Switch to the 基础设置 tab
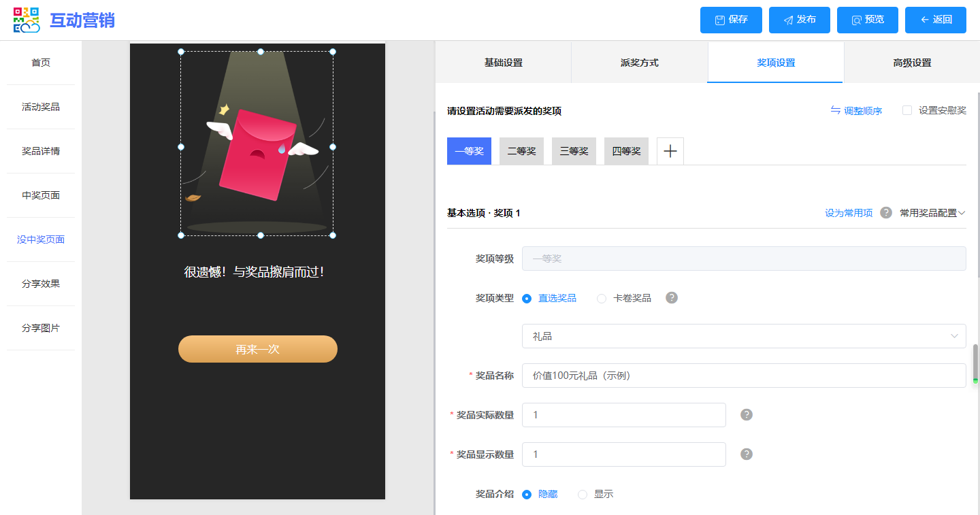The width and height of the screenshot is (980, 515). pos(504,63)
